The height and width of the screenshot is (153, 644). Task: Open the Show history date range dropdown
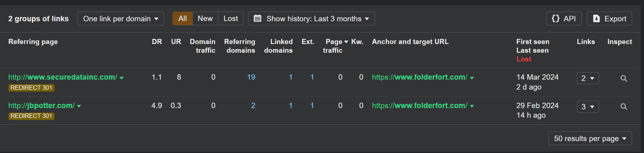pyautogui.click(x=311, y=19)
